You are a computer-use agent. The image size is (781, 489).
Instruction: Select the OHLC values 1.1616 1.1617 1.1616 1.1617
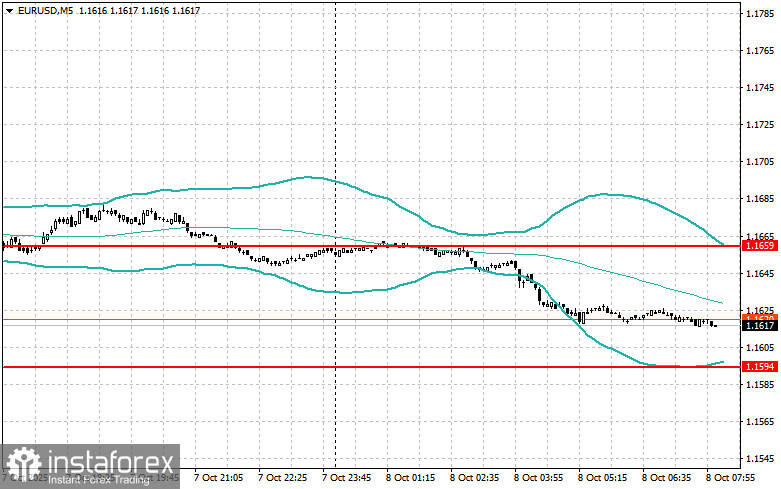[x=139, y=10]
